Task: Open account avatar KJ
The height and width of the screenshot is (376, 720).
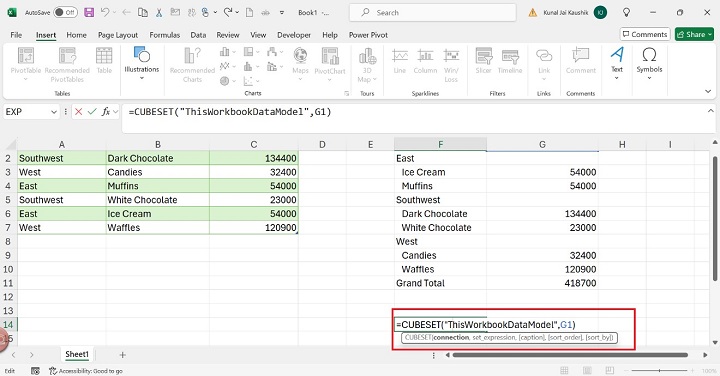Action: click(600, 12)
